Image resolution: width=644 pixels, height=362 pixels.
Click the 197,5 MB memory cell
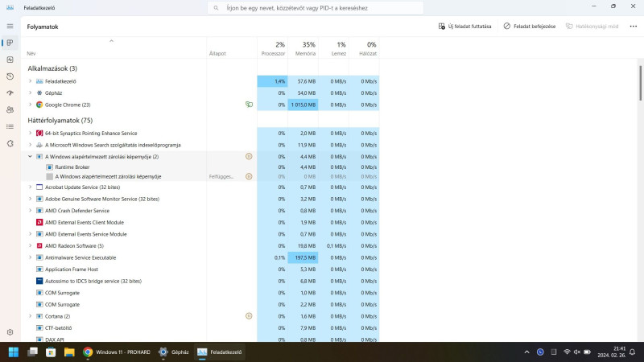click(x=303, y=257)
